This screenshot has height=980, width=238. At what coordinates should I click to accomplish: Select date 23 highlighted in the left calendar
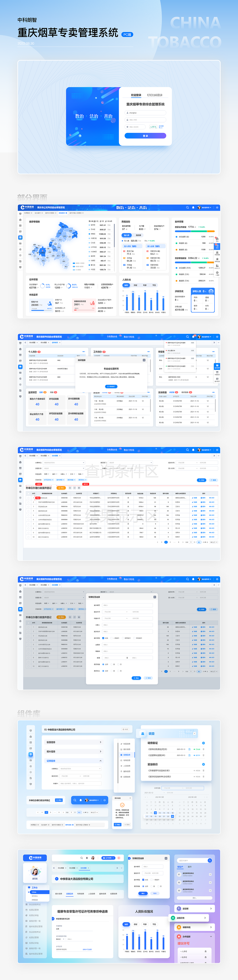[x=172, y=816]
